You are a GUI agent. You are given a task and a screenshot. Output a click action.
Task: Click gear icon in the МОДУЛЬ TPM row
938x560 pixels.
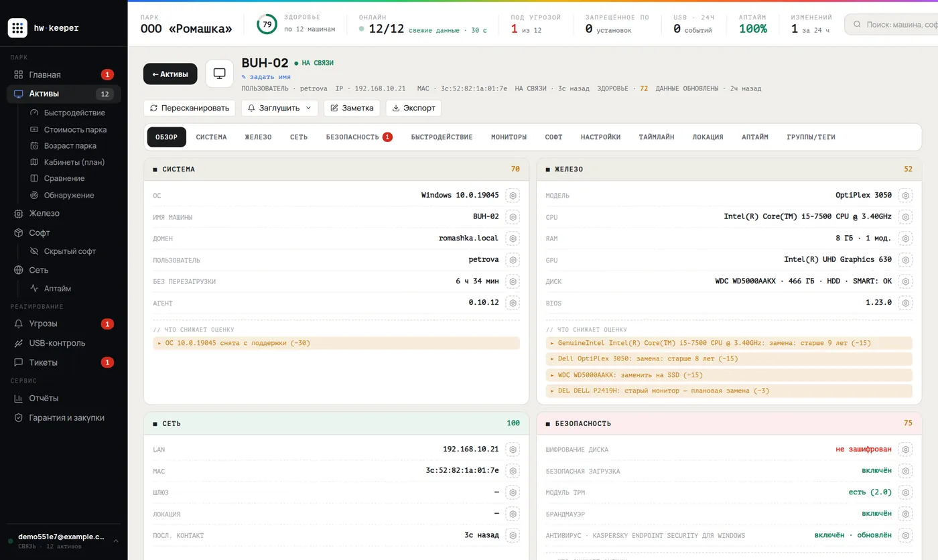(905, 492)
